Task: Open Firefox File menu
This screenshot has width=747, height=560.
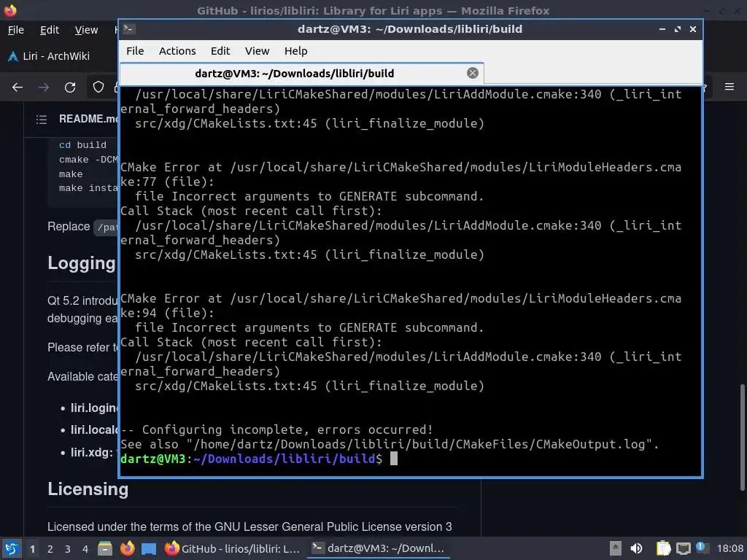Action: pos(16,30)
